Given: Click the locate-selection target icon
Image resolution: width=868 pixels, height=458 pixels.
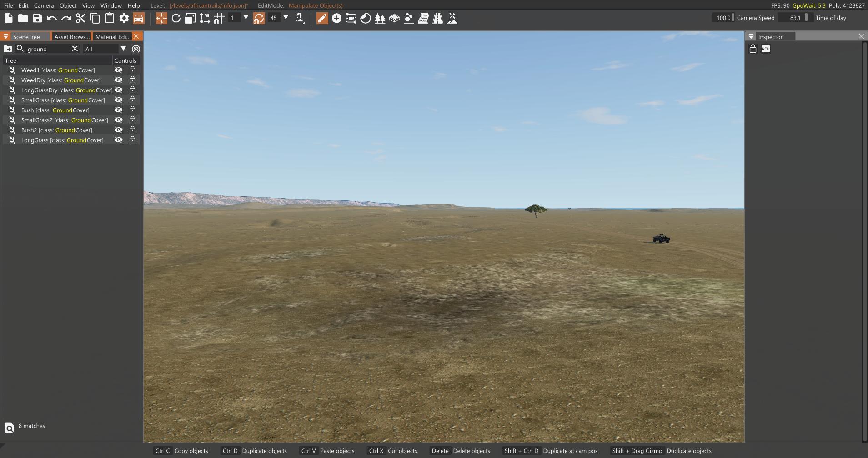Looking at the screenshot, I should [136, 49].
